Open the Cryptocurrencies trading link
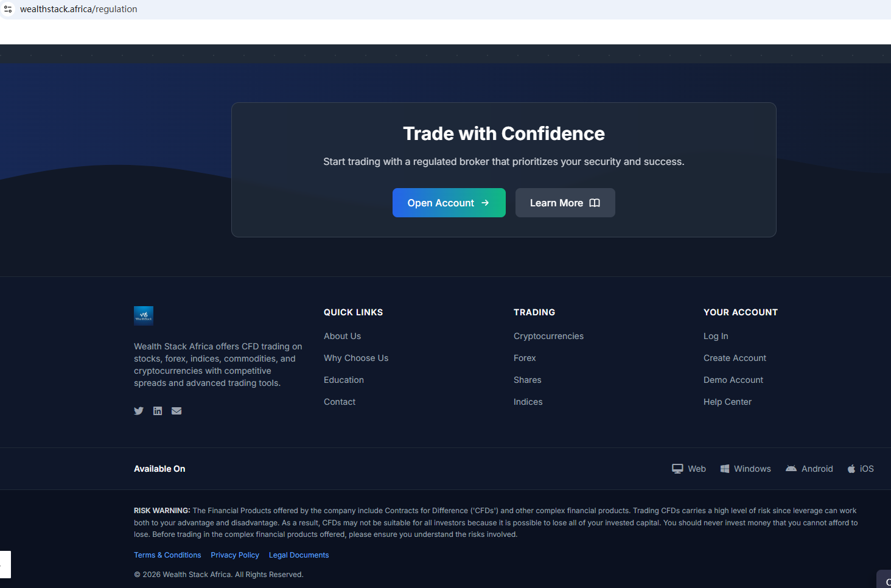891x588 pixels. pos(548,336)
